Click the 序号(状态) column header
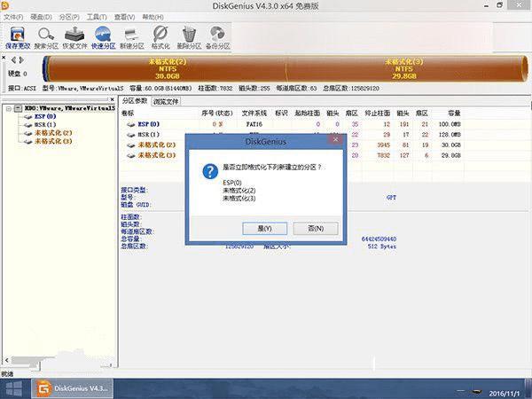The width and height of the screenshot is (532, 399). click(x=217, y=113)
